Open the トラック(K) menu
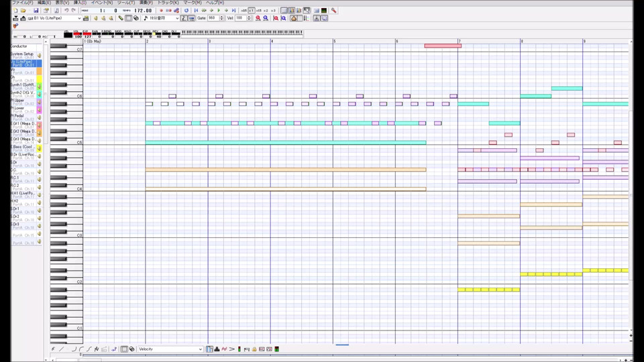 coord(168,3)
